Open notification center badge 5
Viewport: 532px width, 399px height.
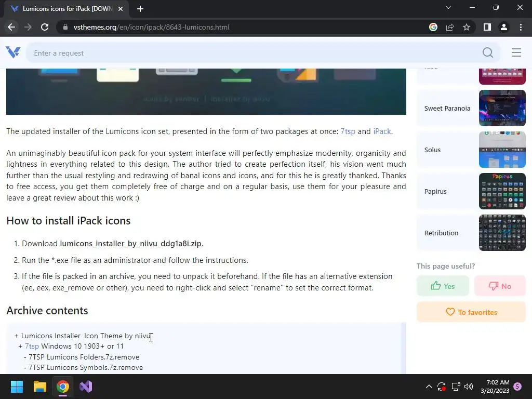pos(517,387)
